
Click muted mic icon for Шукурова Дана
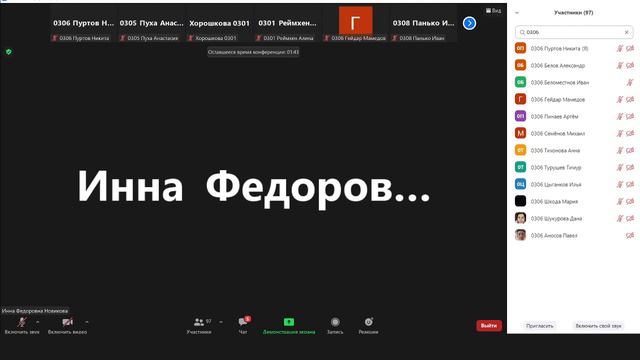click(x=620, y=218)
